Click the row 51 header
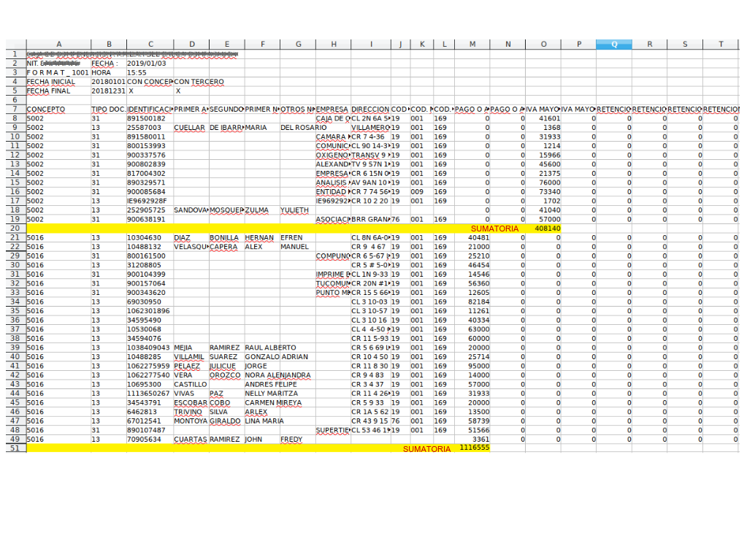The height and width of the screenshot is (560, 747). [x=15, y=449]
